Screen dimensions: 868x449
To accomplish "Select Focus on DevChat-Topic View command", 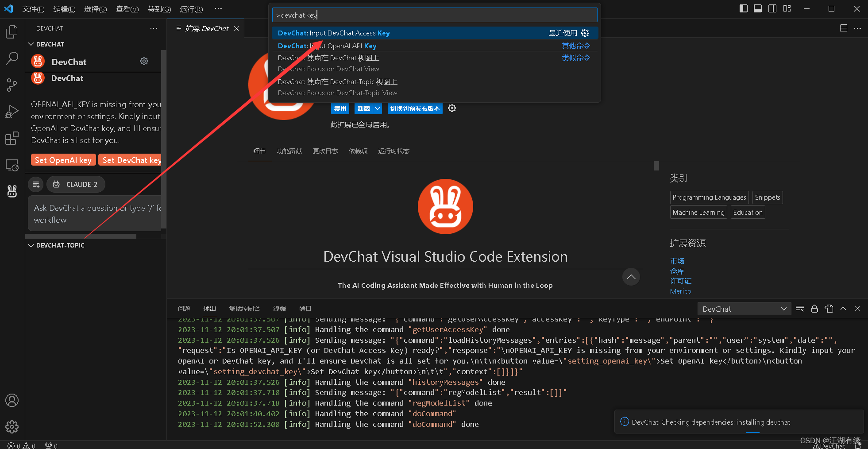I will (x=435, y=87).
